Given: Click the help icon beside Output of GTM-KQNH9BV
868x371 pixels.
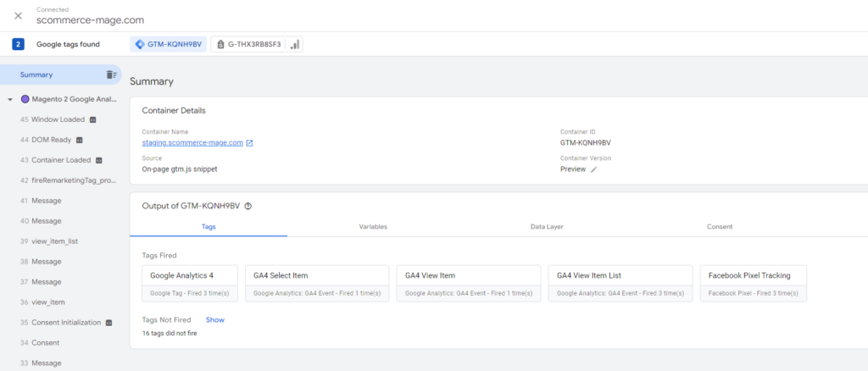Looking at the screenshot, I should coord(248,206).
